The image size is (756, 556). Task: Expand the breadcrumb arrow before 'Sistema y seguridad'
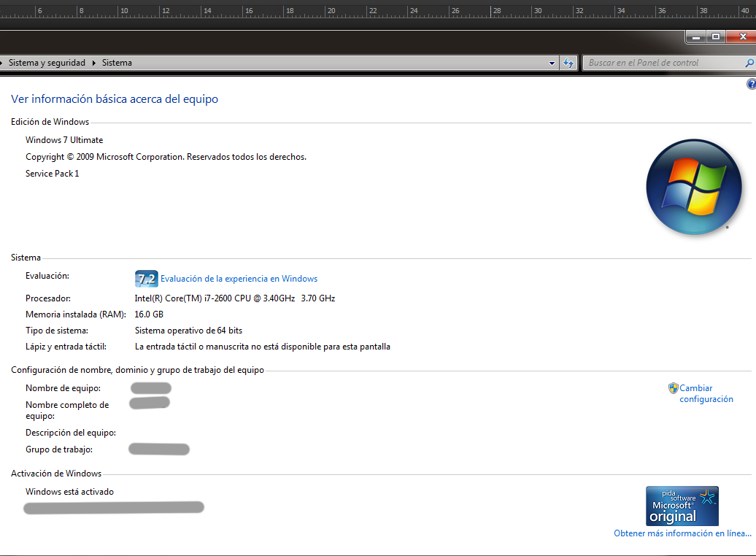click(1, 63)
